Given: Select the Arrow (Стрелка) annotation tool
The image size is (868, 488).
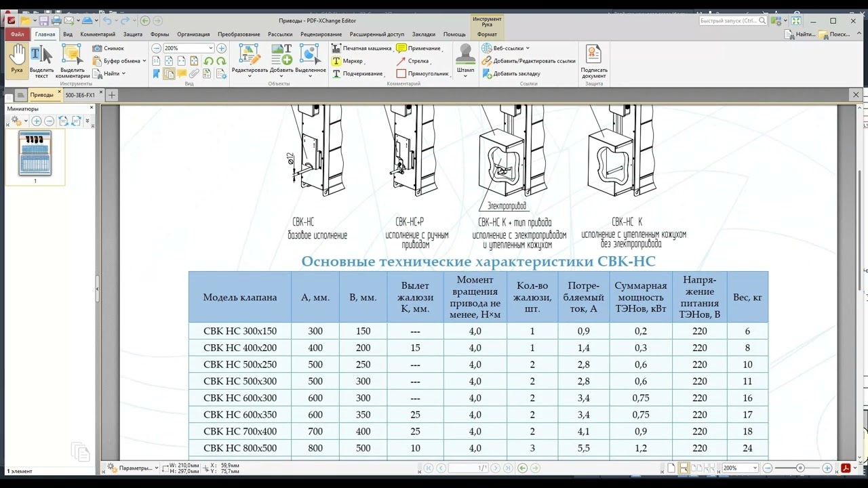Looking at the screenshot, I should 413,61.
